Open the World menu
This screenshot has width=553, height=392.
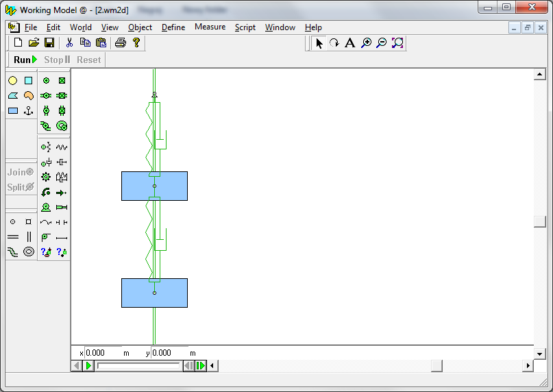(80, 27)
